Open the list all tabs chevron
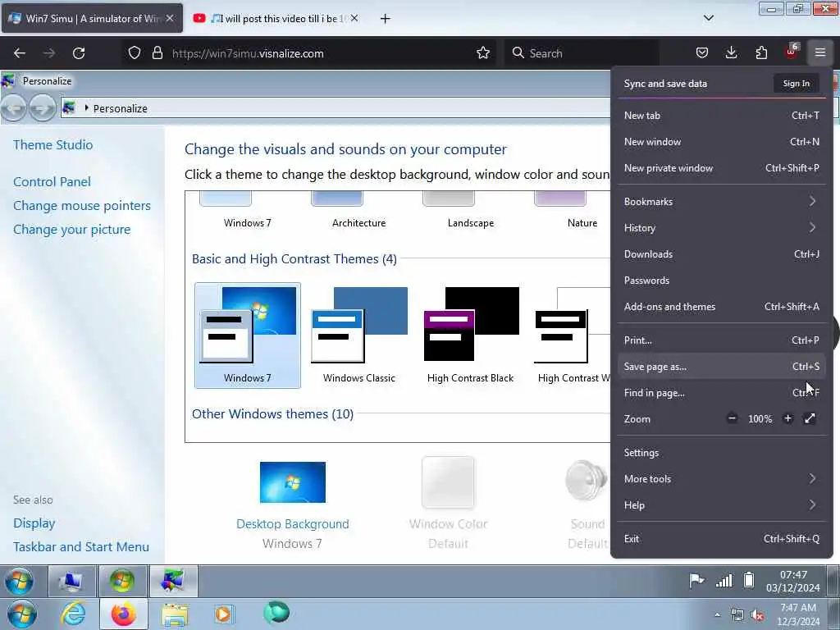This screenshot has width=840, height=630. [708, 18]
